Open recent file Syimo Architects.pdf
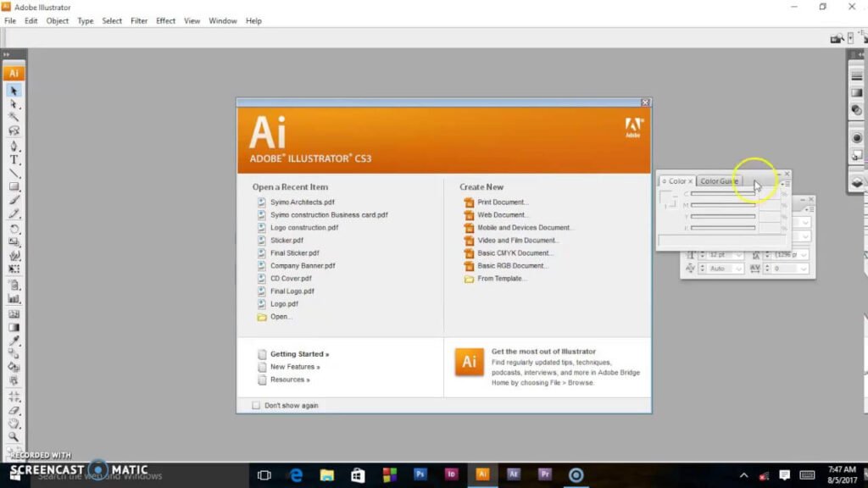Image resolution: width=868 pixels, height=488 pixels. point(303,202)
